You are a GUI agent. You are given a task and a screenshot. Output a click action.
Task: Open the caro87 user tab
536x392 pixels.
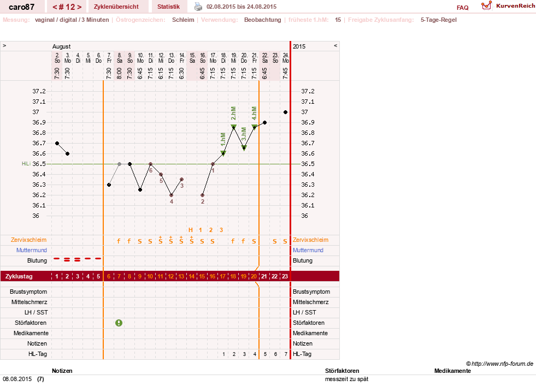[21, 7]
